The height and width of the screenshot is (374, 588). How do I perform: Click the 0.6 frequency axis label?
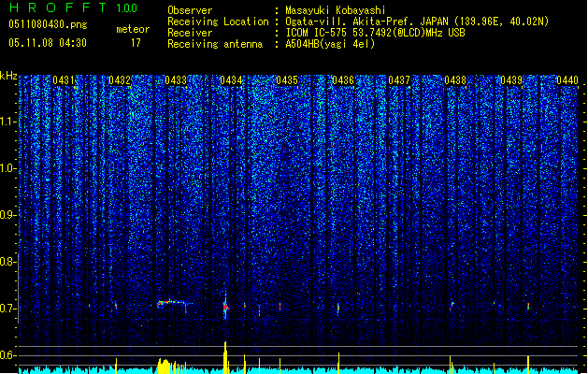coord(7,355)
